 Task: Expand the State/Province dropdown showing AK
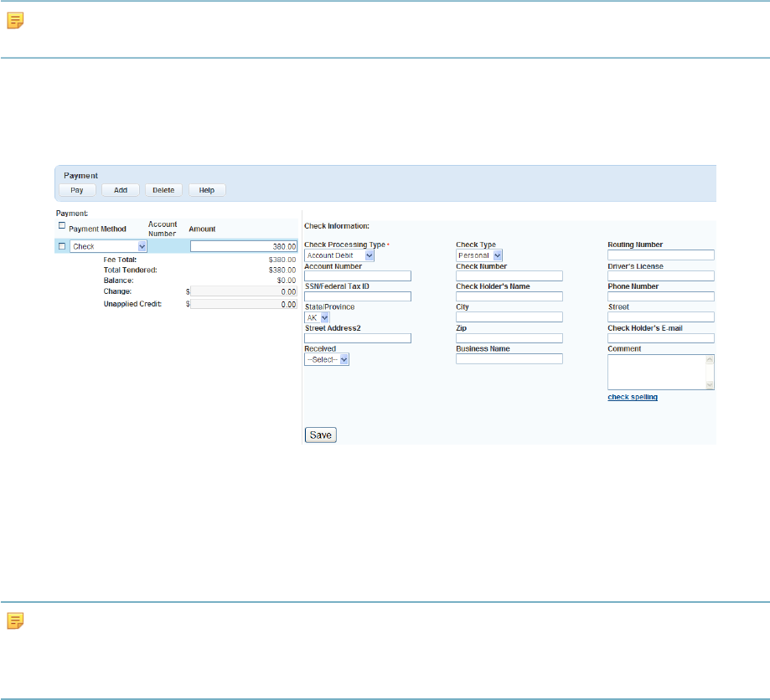click(x=317, y=317)
